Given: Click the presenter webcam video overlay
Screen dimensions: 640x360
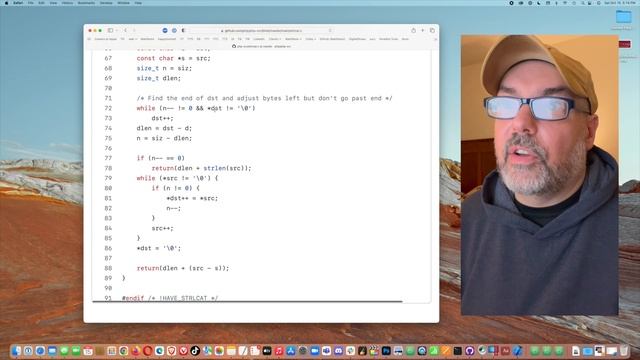Looking at the screenshot, I should click(x=540, y=175).
